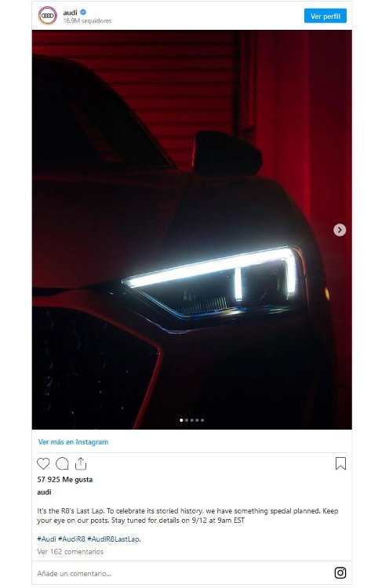Click the audi username in header
The width and height of the screenshot is (389, 588).
tap(70, 13)
